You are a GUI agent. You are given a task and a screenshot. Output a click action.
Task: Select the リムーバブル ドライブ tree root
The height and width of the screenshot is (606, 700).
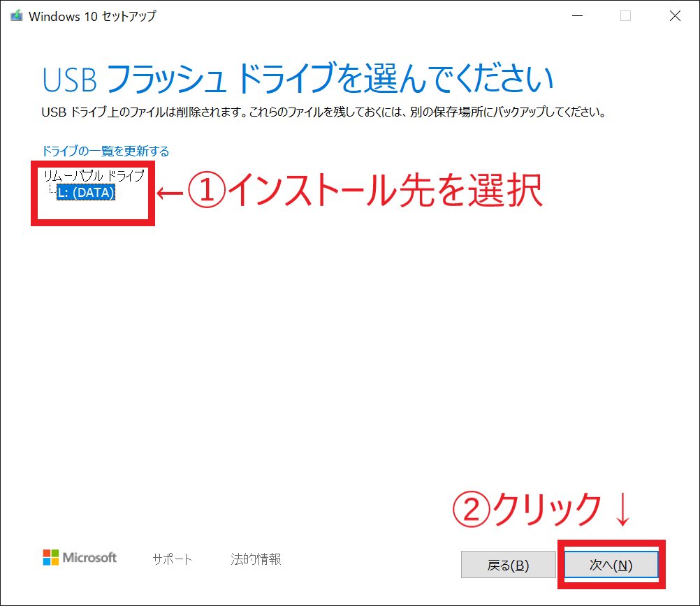94,175
